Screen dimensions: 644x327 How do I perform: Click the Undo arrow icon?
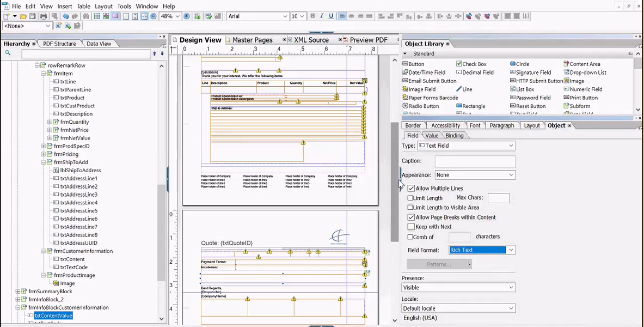[x=66, y=16]
